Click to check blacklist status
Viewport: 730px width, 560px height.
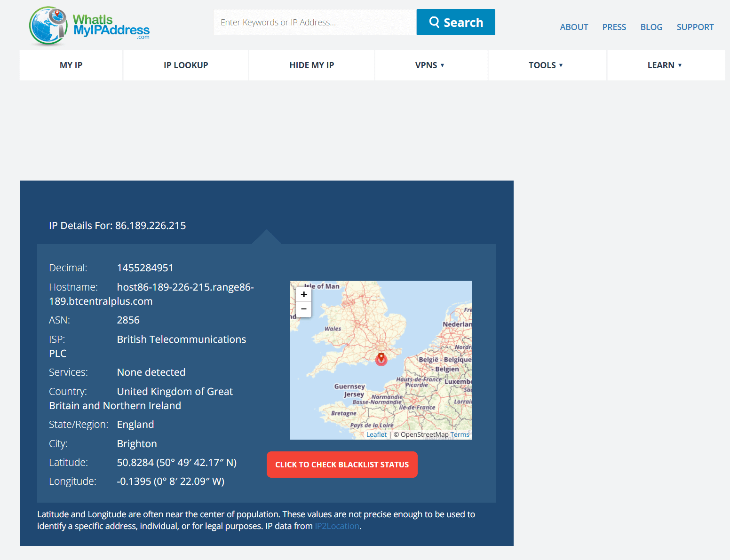click(342, 465)
